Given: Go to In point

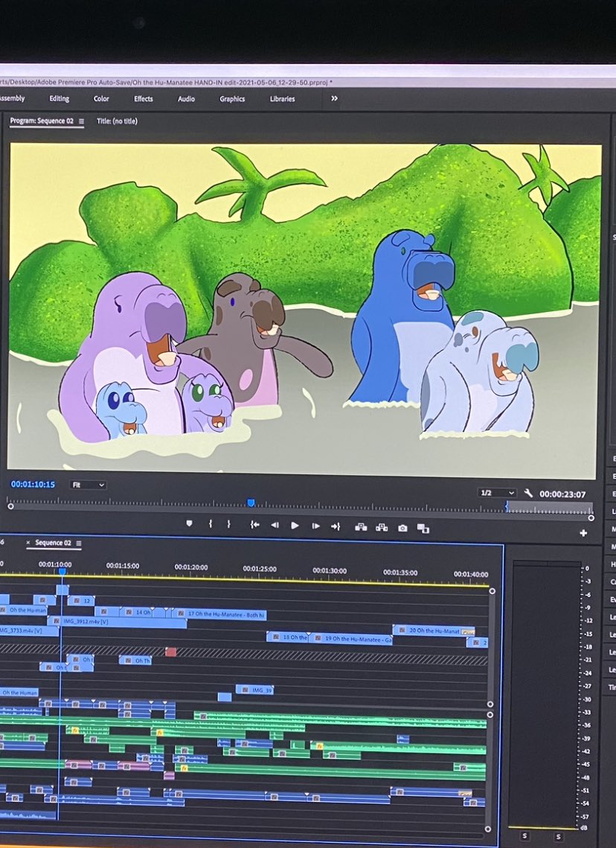Looking at the screenshot, I should tap(254, 525).
